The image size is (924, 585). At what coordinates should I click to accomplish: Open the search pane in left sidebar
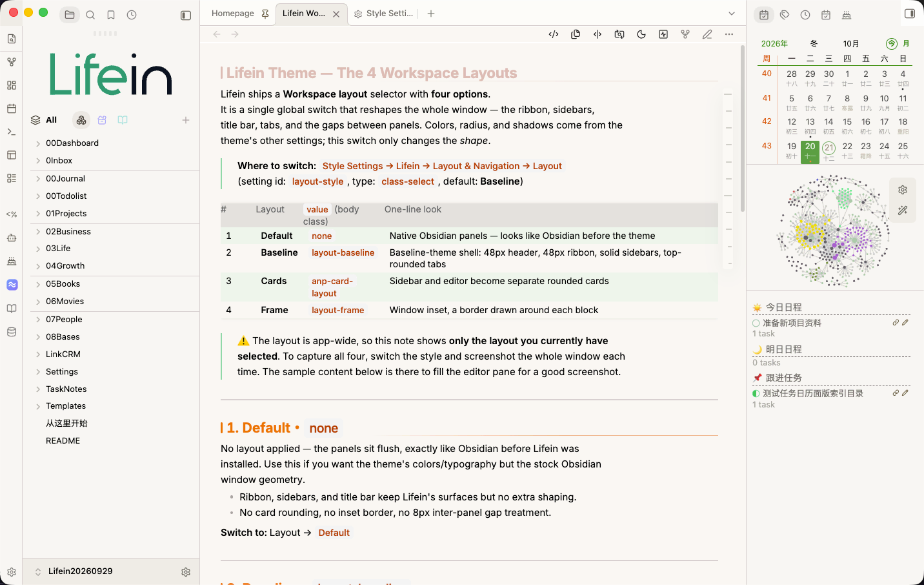coord(90,15)
